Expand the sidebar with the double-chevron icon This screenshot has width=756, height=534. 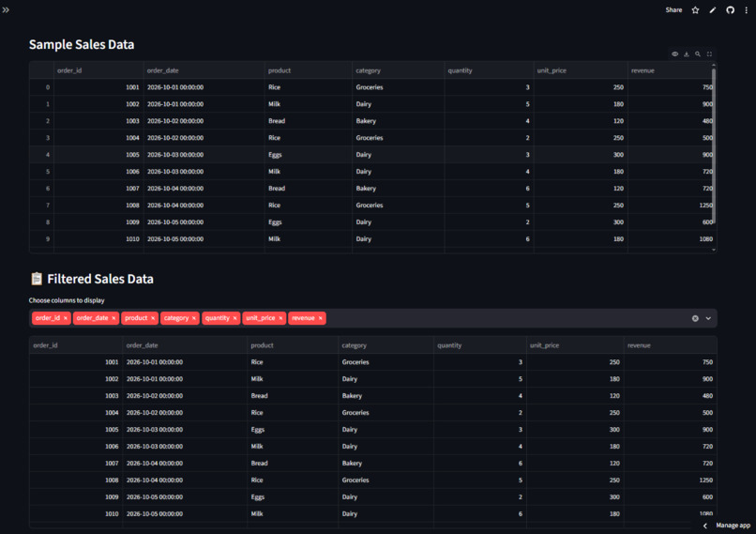pos(6,9)
